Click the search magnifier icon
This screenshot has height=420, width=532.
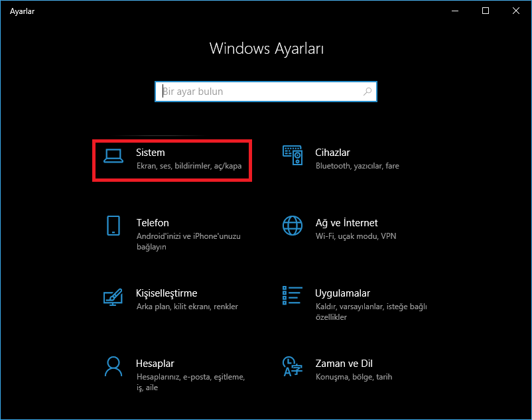tap(367, 92)
